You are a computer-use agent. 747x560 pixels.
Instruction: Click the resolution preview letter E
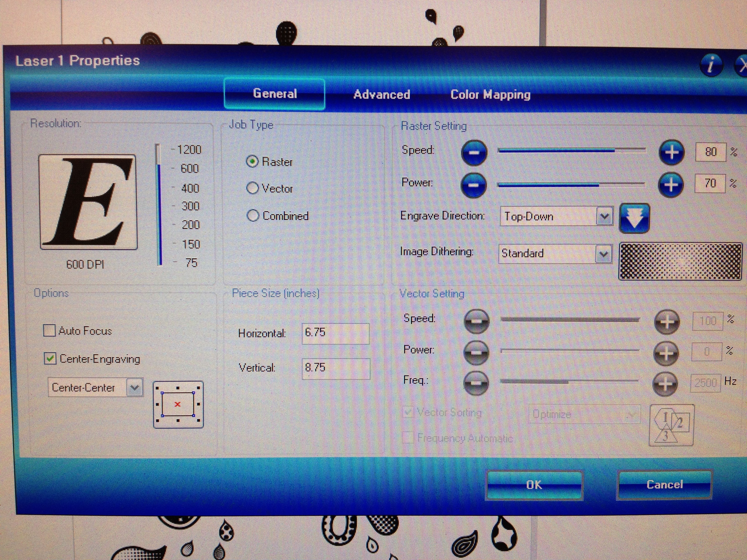point(88,202)
